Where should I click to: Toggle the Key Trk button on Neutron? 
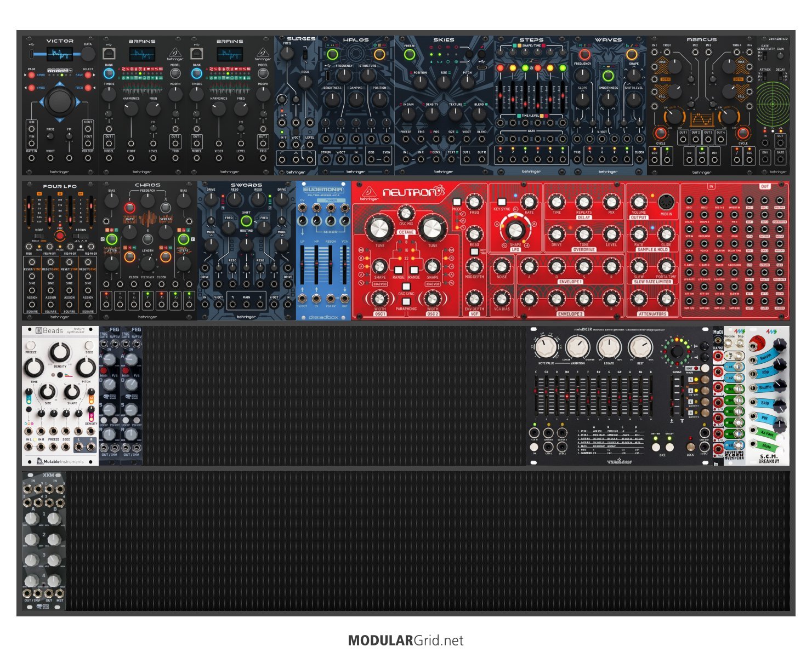tap(474, 251)
